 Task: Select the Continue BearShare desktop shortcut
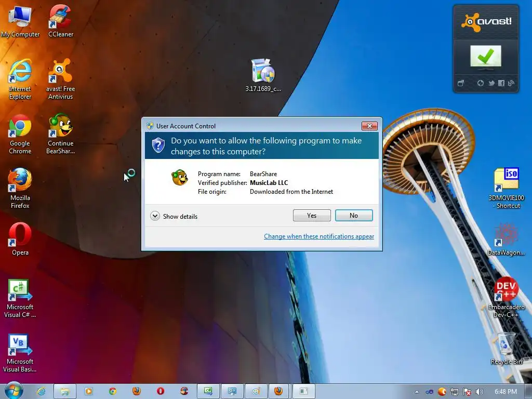coord(61,134)
